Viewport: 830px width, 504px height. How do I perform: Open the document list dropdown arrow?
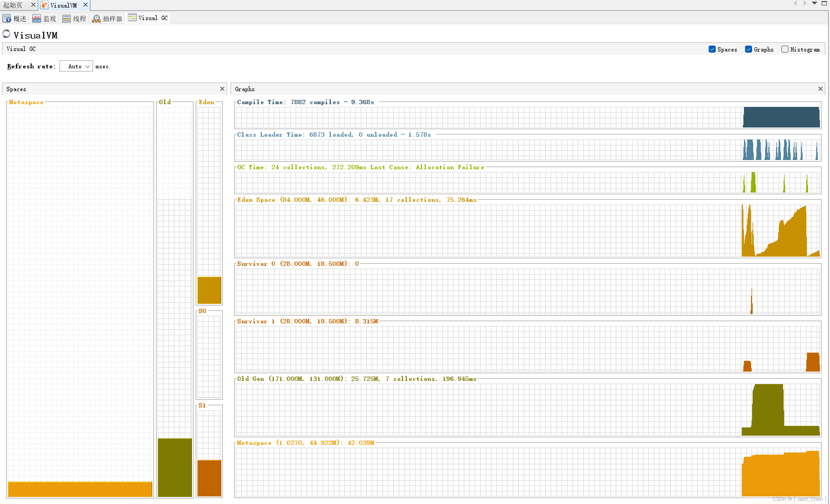(814, 3)
